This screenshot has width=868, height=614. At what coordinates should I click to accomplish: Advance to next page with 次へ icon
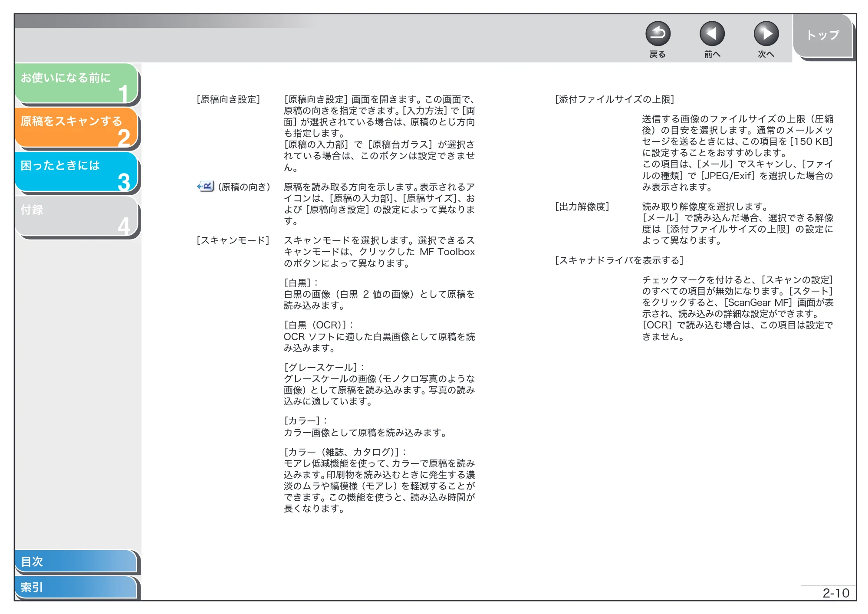coord(766,34)
